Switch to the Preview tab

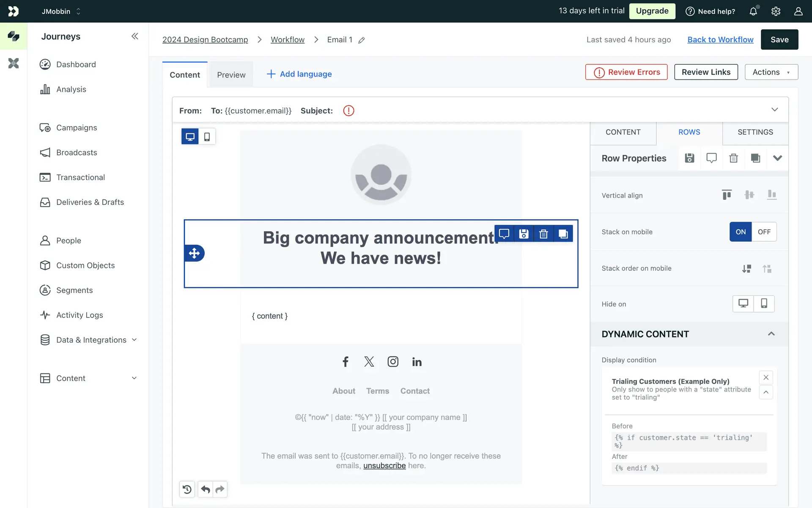(x=231, y=75)
